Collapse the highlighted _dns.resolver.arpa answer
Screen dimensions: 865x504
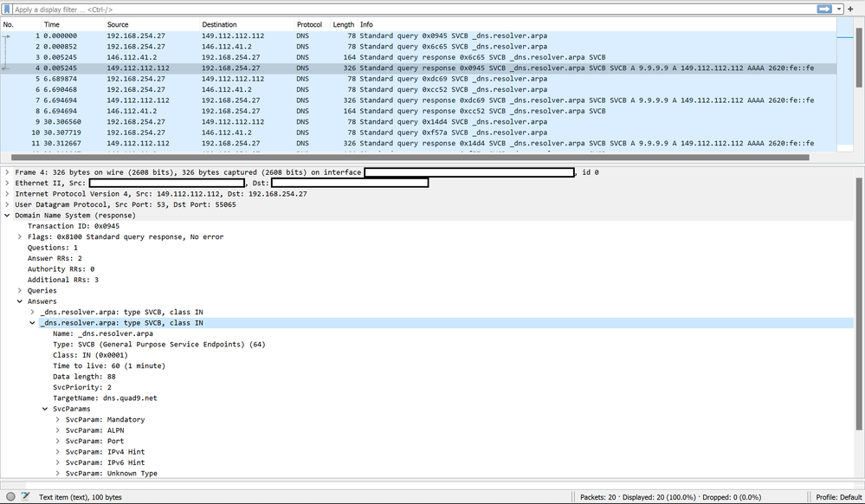[33, 323]
